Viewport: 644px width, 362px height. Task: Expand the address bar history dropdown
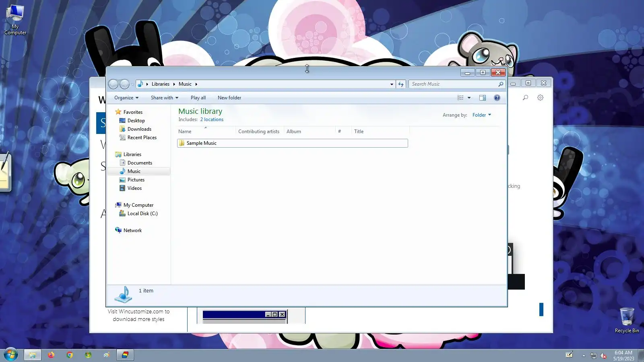coord(392,84)
